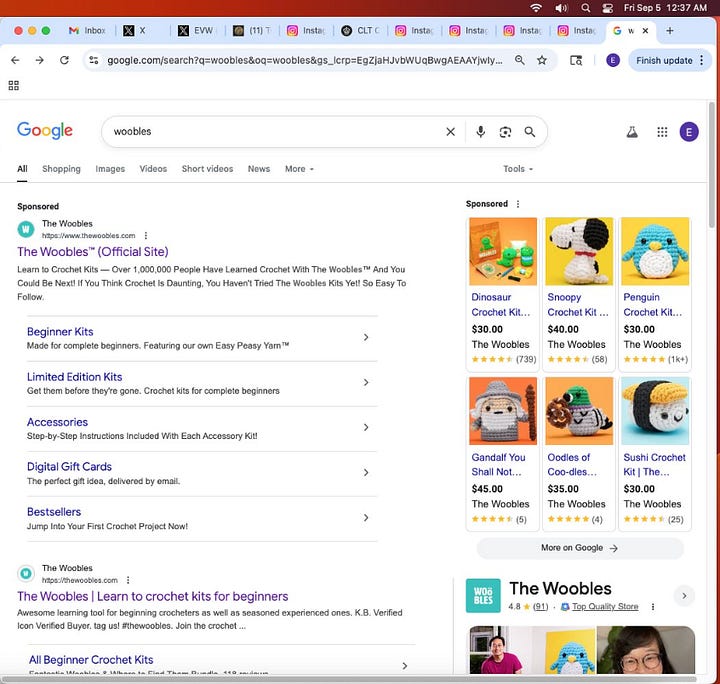Image resolution: width=720 pixels, height=684 pixels.
Task: Click the Wi-Fi status icon
Action: (x=536, y=8)
